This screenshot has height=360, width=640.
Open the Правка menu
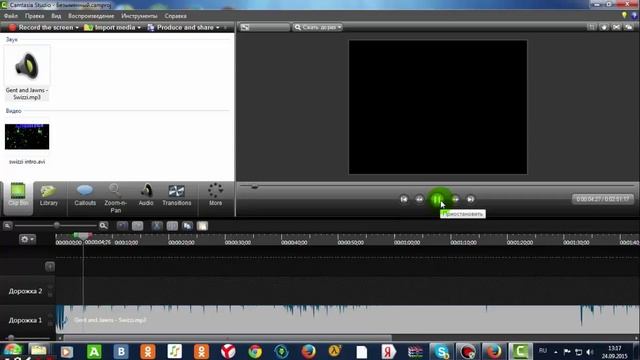coord(34,16)
